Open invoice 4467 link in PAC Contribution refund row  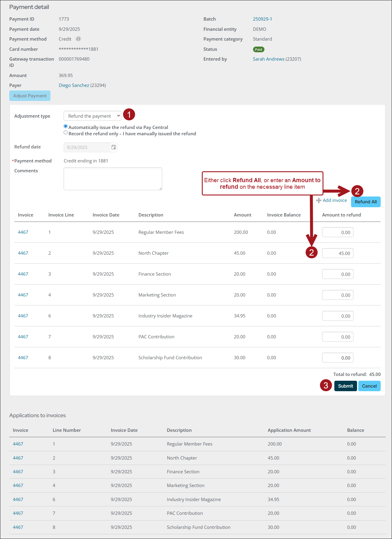23,337
